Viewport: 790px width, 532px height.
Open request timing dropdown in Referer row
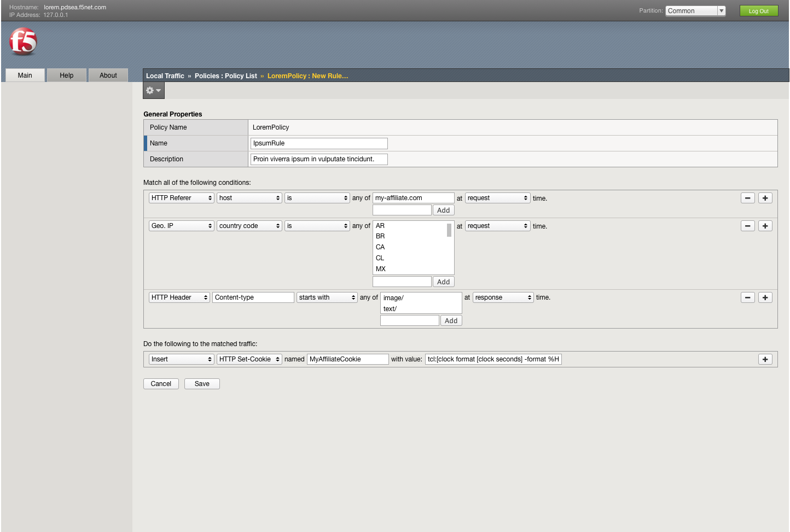click(498, 198)
